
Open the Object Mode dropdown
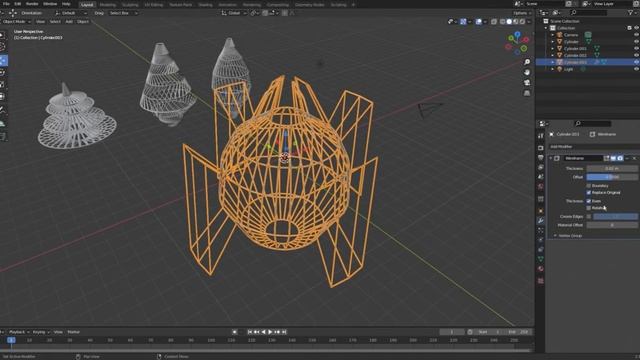pyautogui.click(x=16, y=22)
